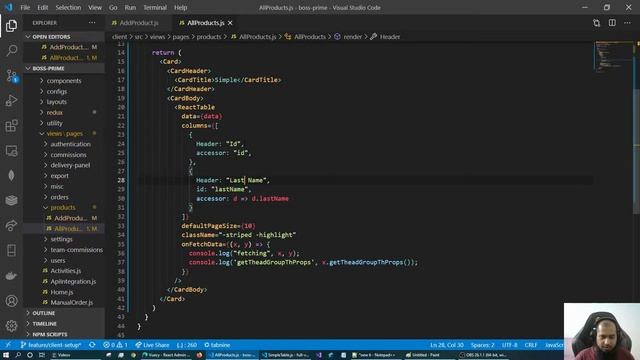Image resolution: width=640 pixels, height=360 pixels.
Task: Change Spaces: 2 indentation setting
Action: (x=482, y=345)
